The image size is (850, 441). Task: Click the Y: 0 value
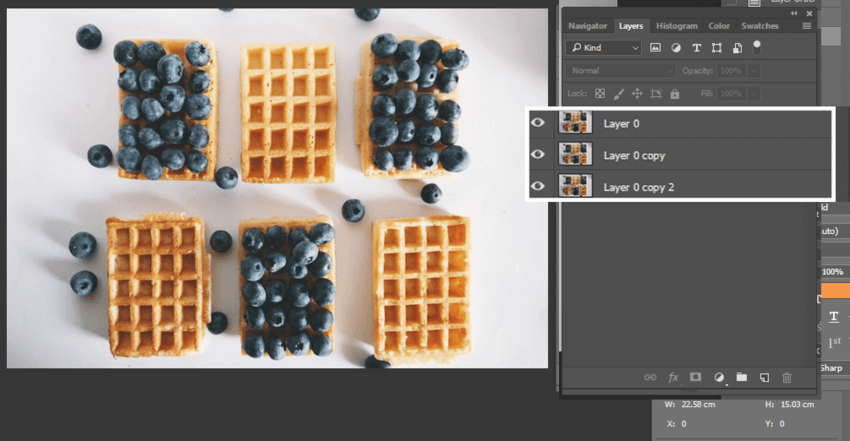coord(782,424)
